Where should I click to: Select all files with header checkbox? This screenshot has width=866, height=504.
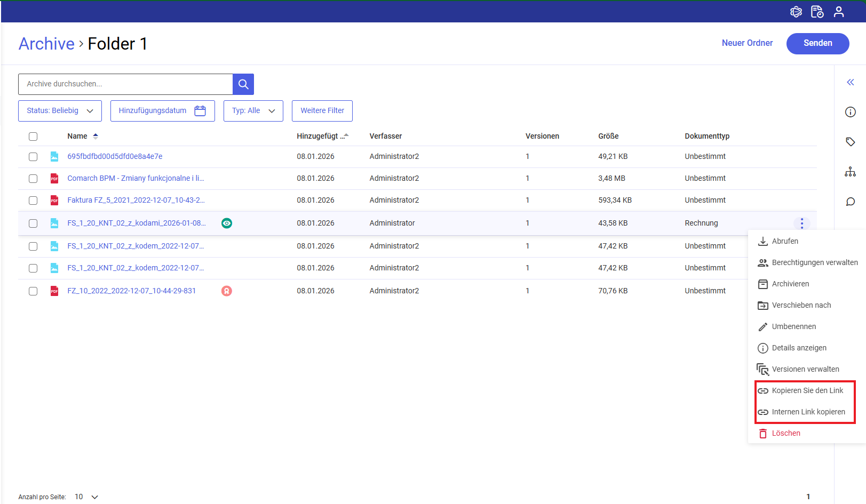click(x=33, y=137)
